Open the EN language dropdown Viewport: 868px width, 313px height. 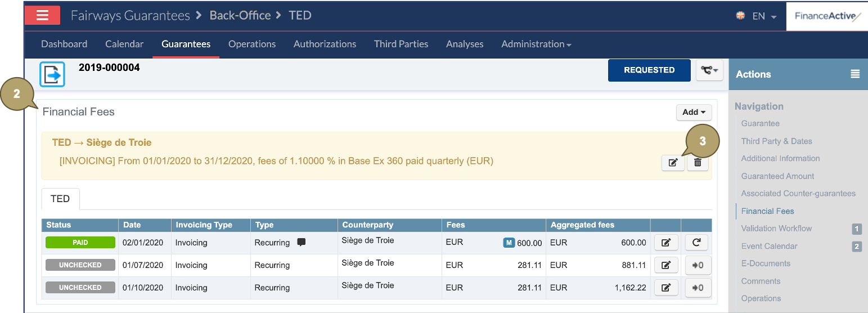click(757, 16)
